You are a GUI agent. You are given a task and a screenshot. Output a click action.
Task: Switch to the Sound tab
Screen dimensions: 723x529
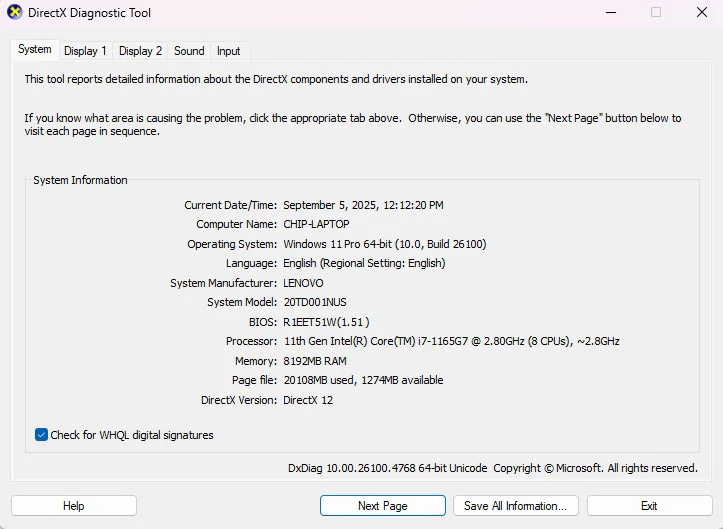(189, 51)
